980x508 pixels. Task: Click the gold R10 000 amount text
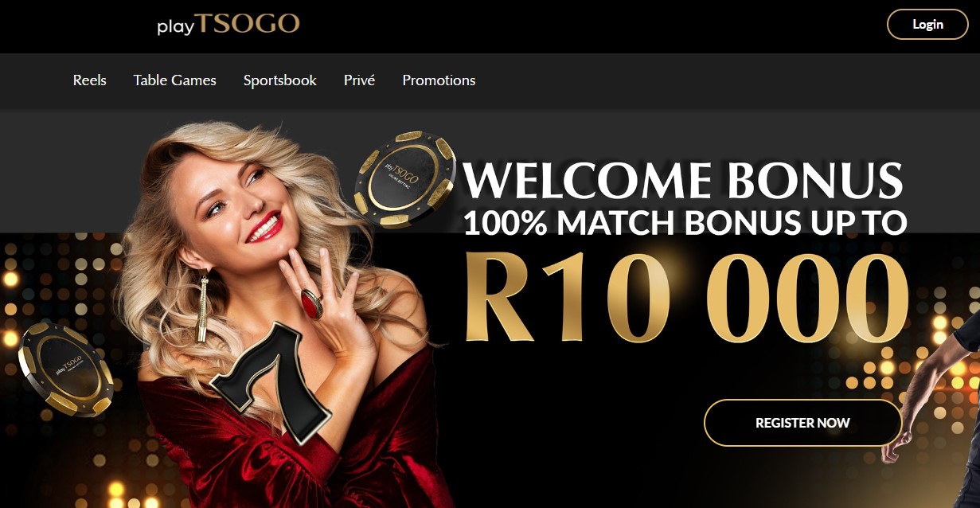[685, 297]
